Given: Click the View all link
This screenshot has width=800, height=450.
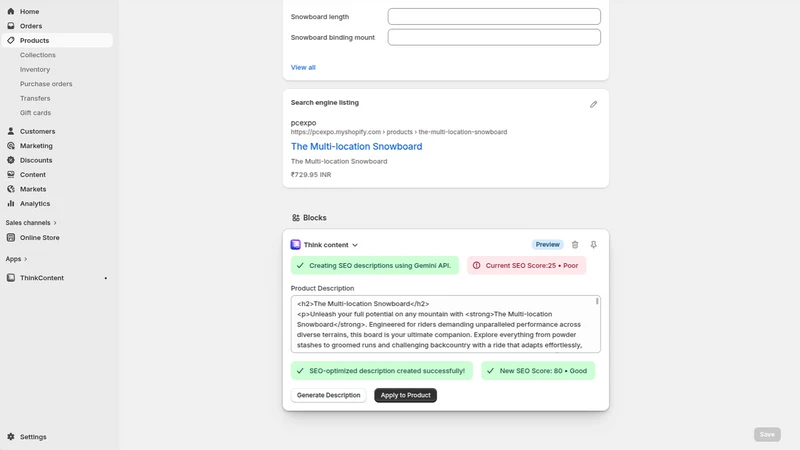Looking at the screenshot, I should [x=303, y=67].
